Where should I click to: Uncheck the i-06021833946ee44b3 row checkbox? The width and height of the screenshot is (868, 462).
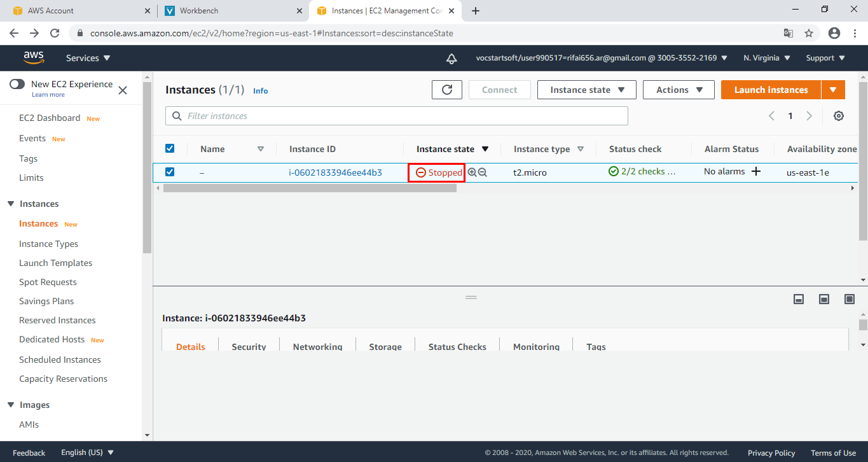[170, 172]
